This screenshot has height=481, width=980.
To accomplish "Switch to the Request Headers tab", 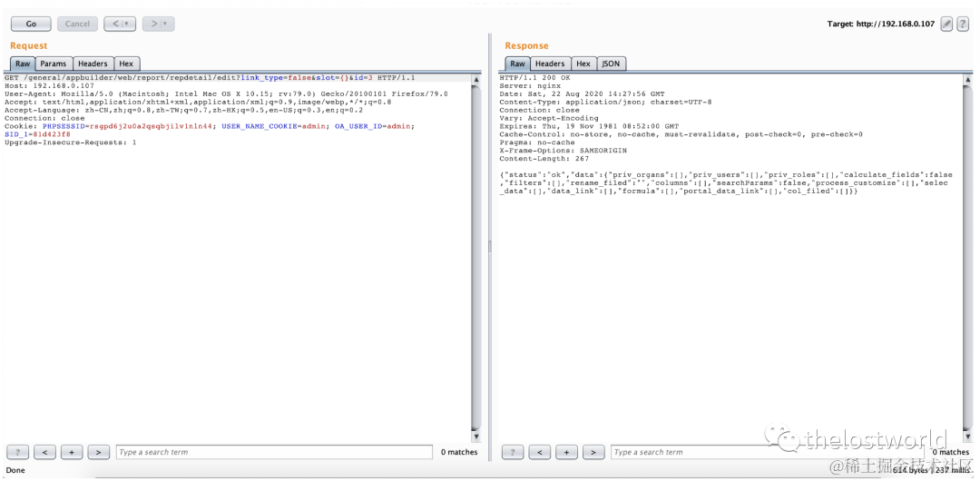I will [93, 64].
